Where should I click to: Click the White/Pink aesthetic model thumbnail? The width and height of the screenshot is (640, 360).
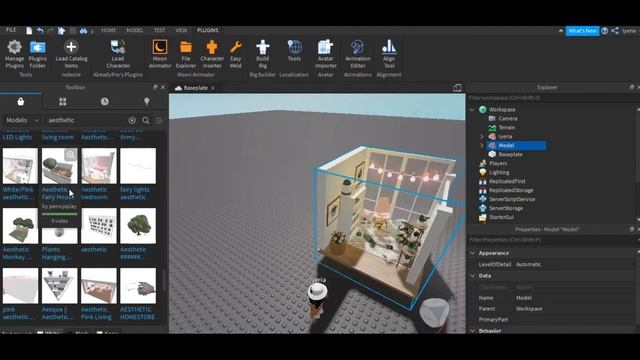(x=20, y=166)
